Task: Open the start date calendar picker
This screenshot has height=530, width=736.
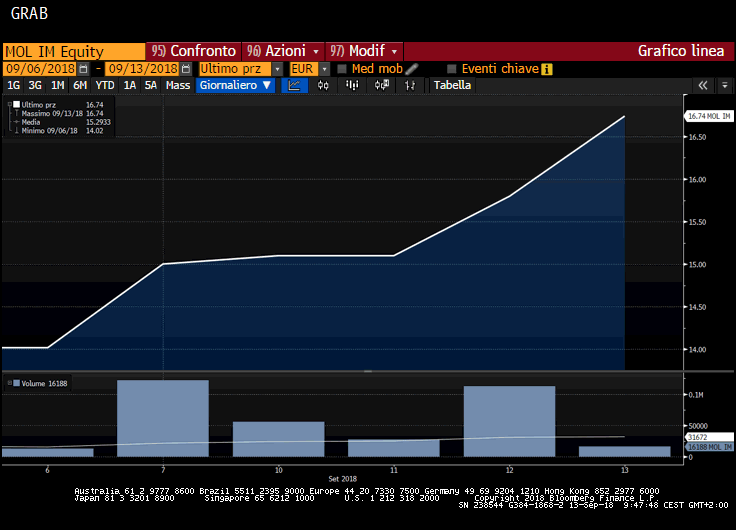Action: click(83, 69)
